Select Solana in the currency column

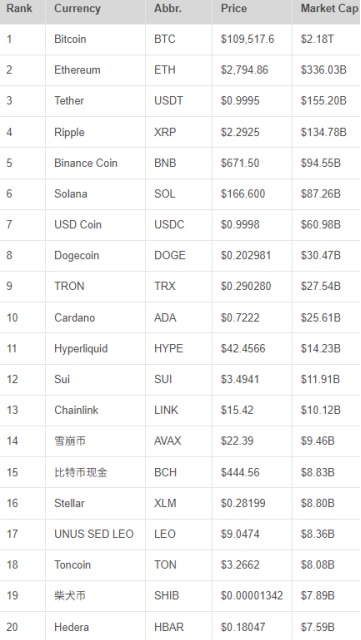tap(71, 193)
